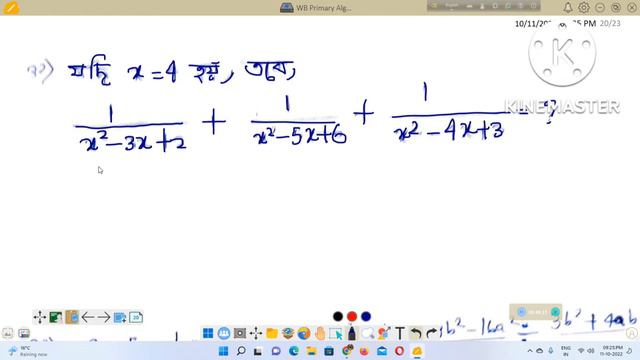Click the orange globe browser icon
Image resolution: width=640 pixels, height=360 pixels.
pyautogui.click(x=304, y=333)
